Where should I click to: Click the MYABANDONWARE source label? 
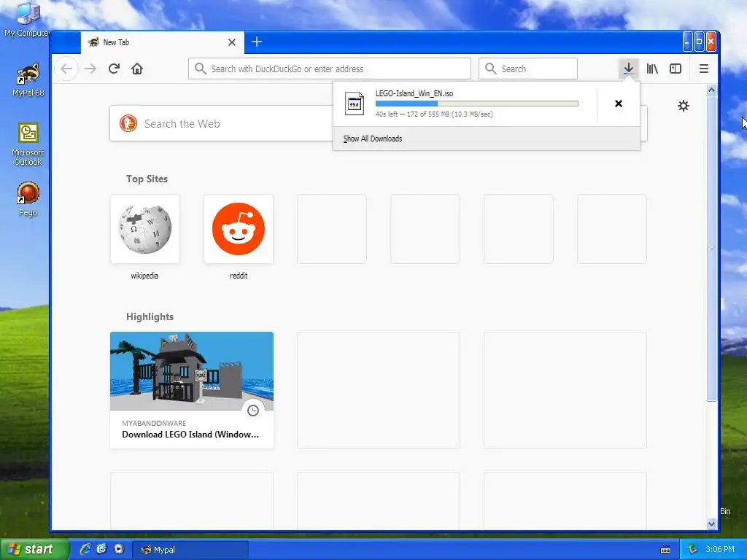point(154,423)
